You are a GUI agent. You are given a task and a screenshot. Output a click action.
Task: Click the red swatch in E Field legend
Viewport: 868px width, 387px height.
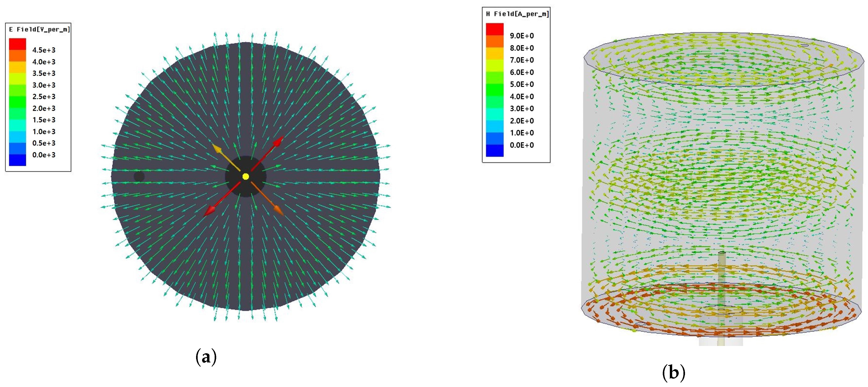pyautogui.click(x=18, y=44)
